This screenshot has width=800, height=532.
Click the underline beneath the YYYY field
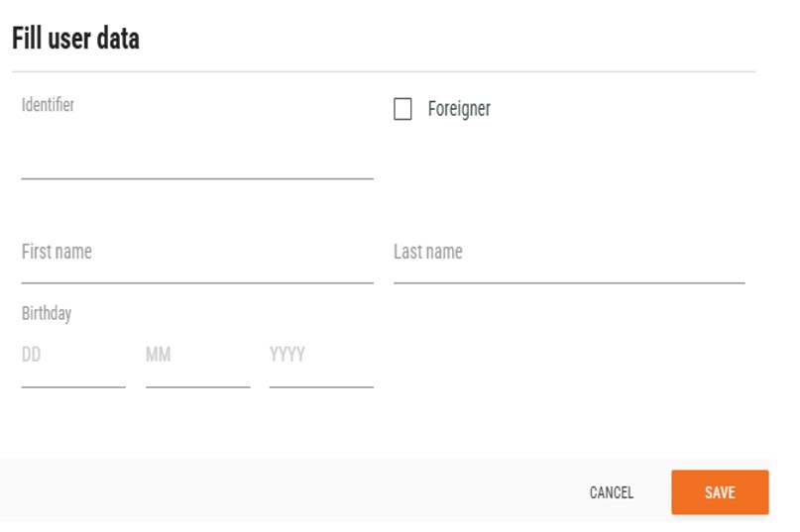pos(320,386)
